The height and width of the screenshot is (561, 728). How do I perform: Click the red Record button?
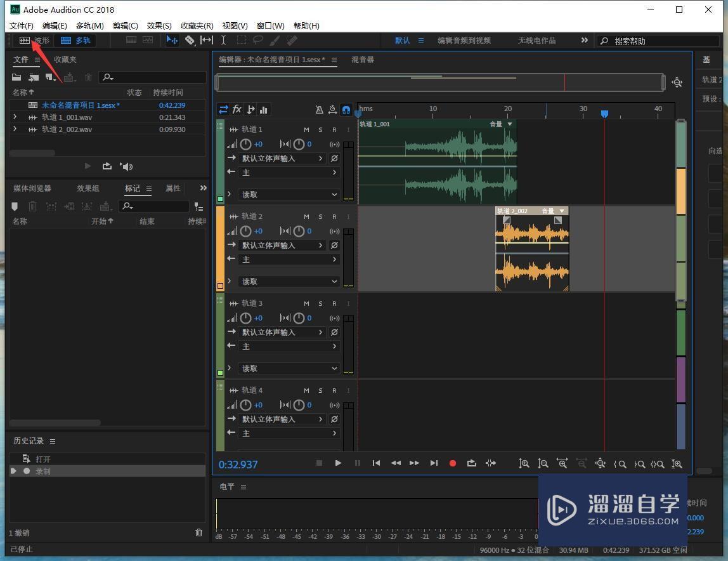tap(453, 463)
